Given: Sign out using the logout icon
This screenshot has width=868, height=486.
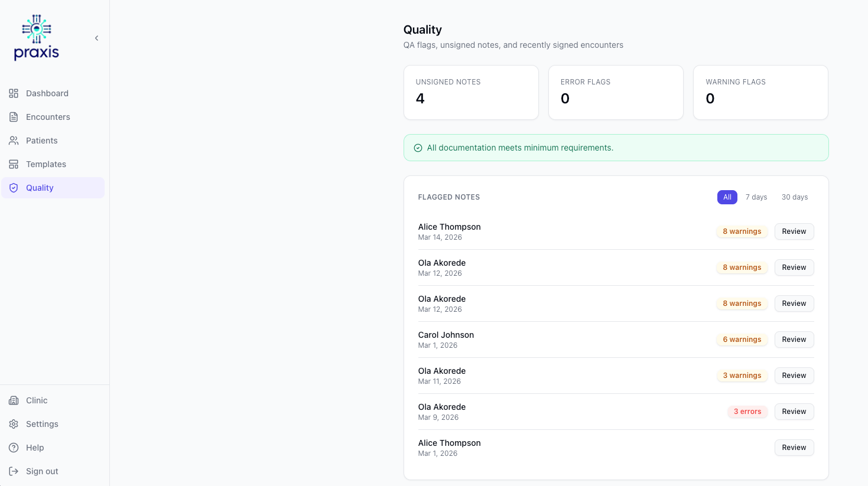Looking at the screenshot, I should pyautogui.click(x=13, y=471).
